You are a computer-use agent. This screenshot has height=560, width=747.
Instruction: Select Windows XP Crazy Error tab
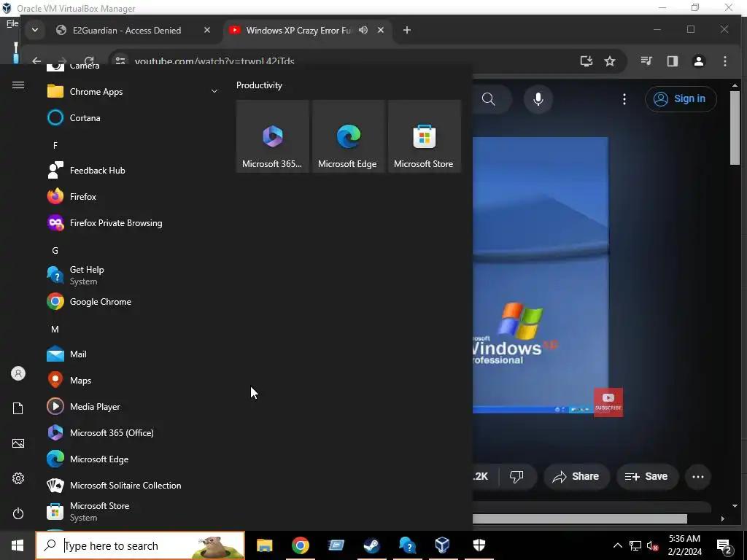(x=298, y=30)
